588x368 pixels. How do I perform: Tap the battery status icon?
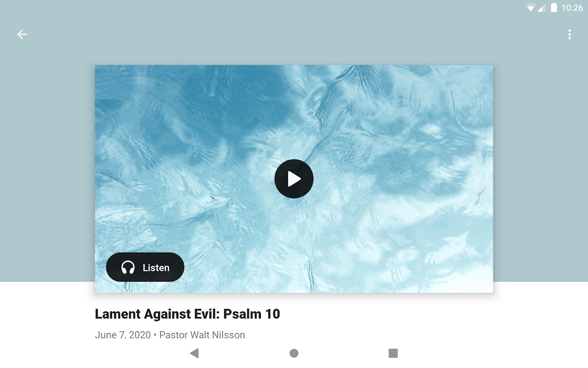[x=554, y=8]
